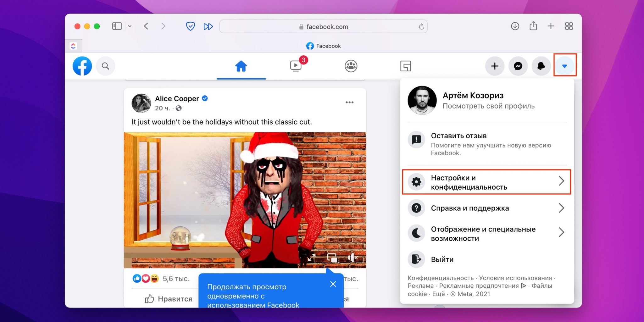Screen dimensions: 644x322
Task: Reload the page in Safari
Action: click(x=421, y=27)
